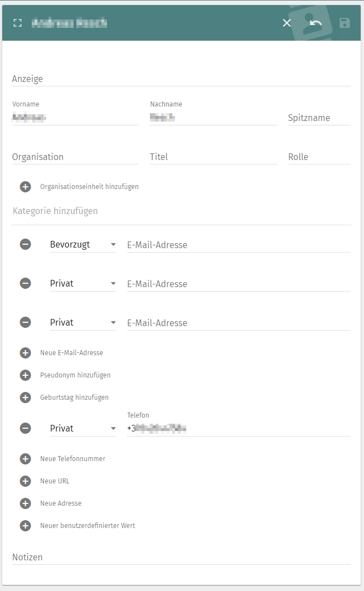Click into the Organisation field

tap(75, 157)
